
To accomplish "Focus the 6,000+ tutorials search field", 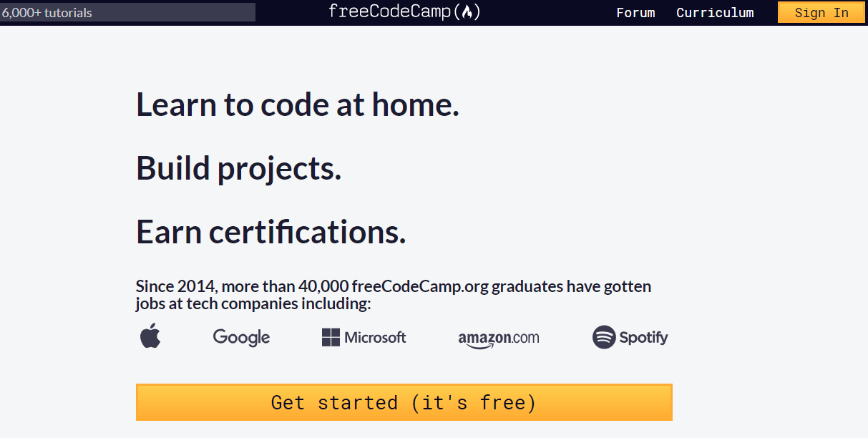I will 127,12.
